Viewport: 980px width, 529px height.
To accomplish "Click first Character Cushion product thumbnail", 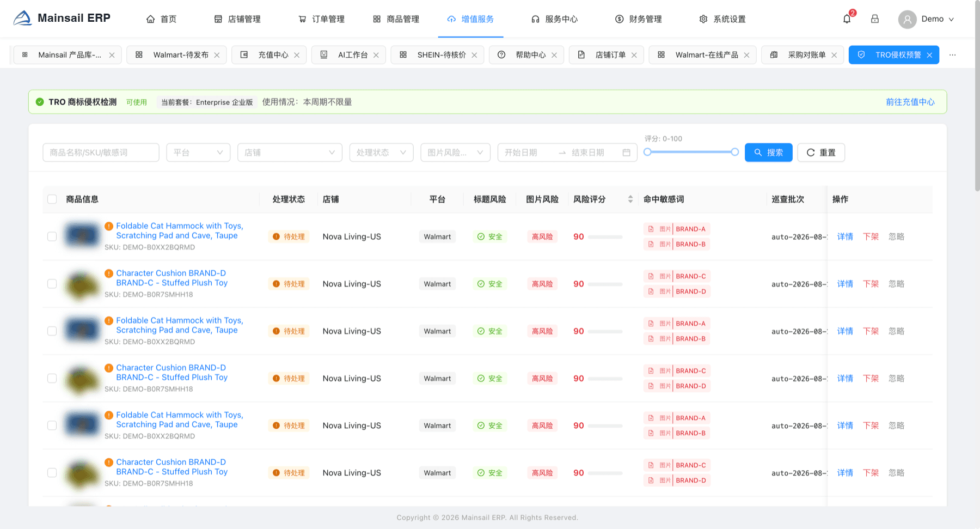I will click(x=82, y=284).
